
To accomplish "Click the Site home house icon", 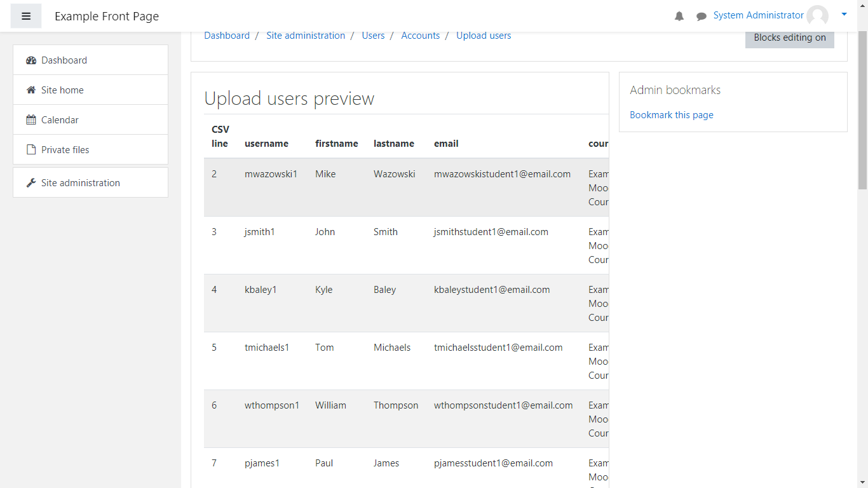I will coord(31,90).
